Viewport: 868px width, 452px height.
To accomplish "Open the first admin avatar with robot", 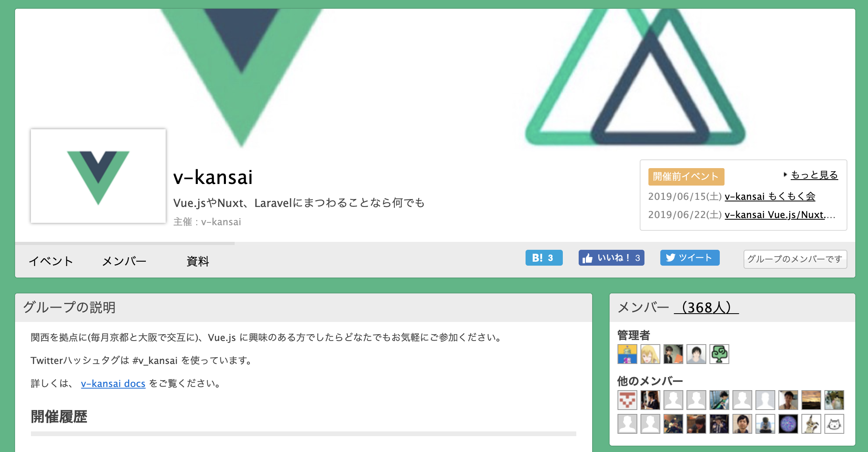I will [627, 354].
